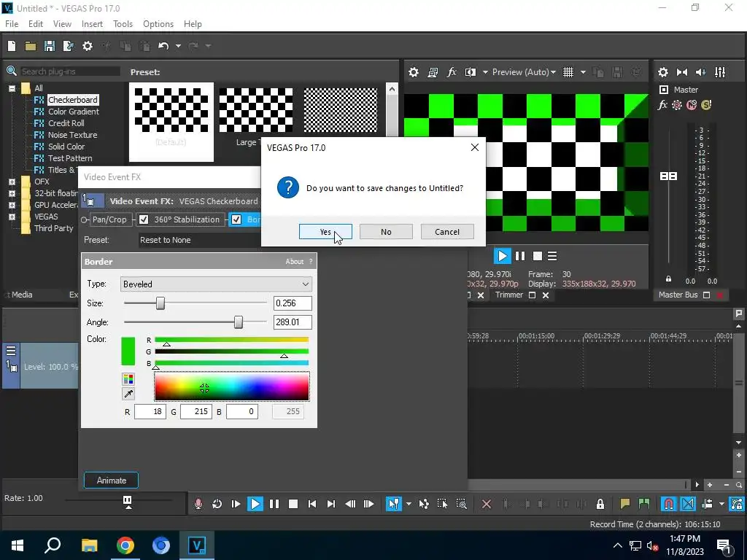Open the Edit menu
Viewport: 747px width, 560px height.
coord(36,24)
